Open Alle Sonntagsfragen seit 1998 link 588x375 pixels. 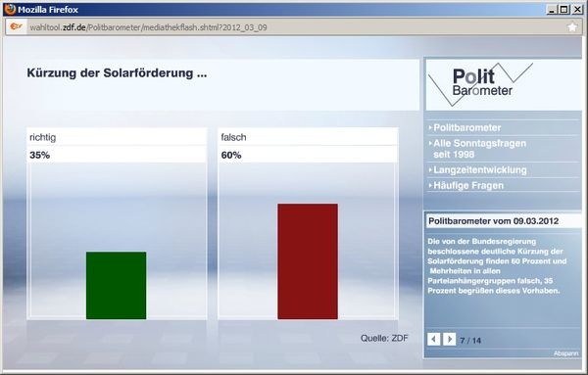pyautogui.click(x=479, y=149)
